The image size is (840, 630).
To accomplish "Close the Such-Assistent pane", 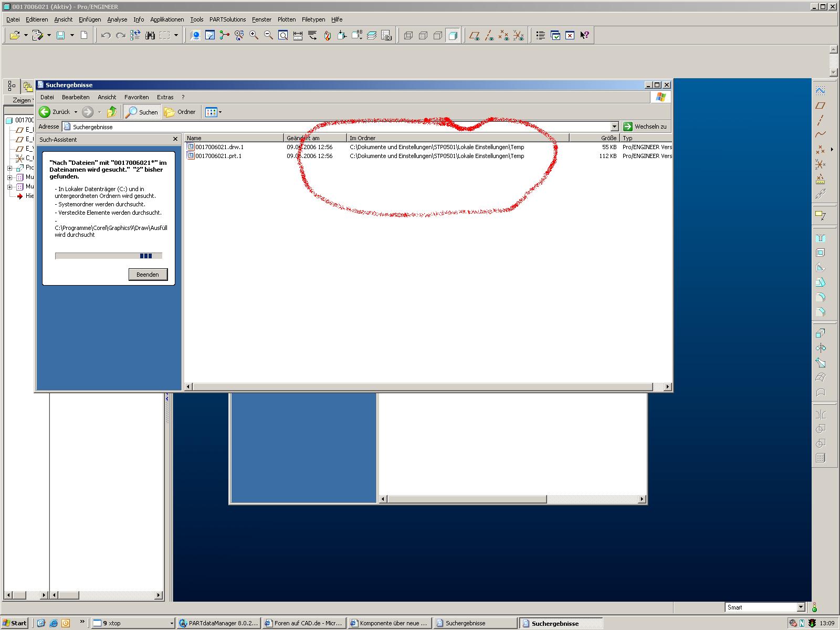I will click(175, 139).
